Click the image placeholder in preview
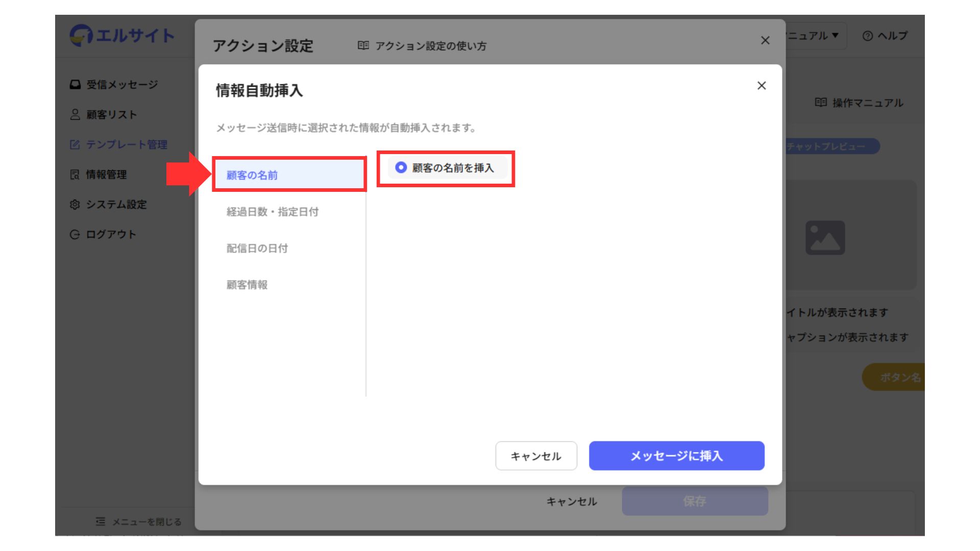Image resolution: width=980 pixels, height=551 pixels. click(825, 238)
